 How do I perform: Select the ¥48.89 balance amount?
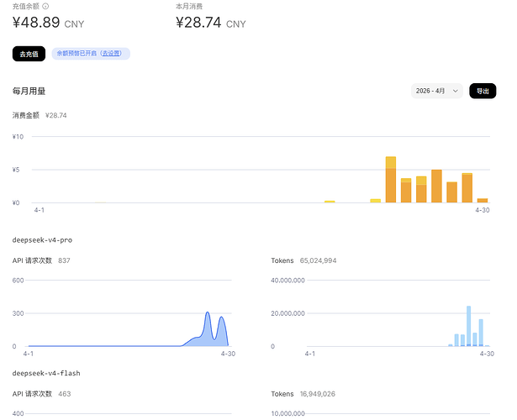pos(36,23)
